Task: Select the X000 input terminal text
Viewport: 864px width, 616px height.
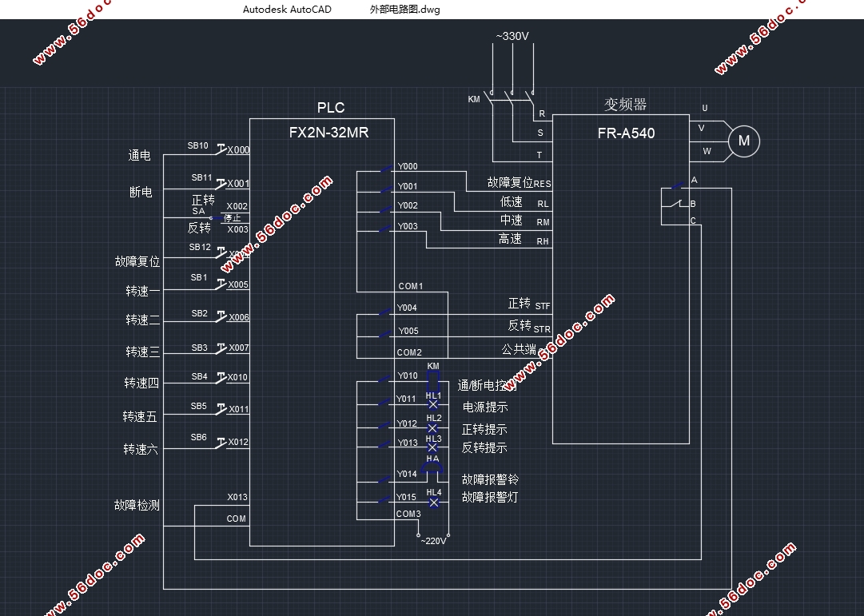Action: coord(238,150)
